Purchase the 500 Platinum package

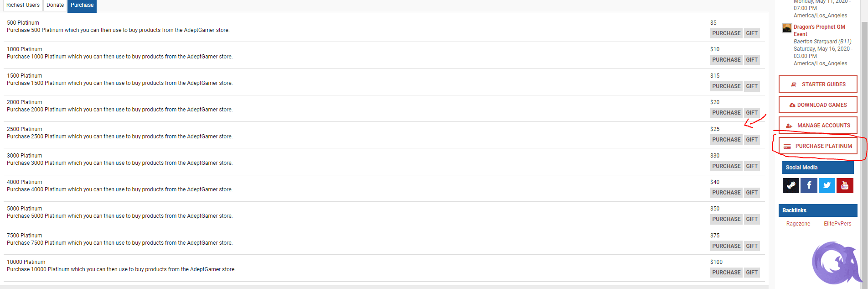click(x=726, y=33)
